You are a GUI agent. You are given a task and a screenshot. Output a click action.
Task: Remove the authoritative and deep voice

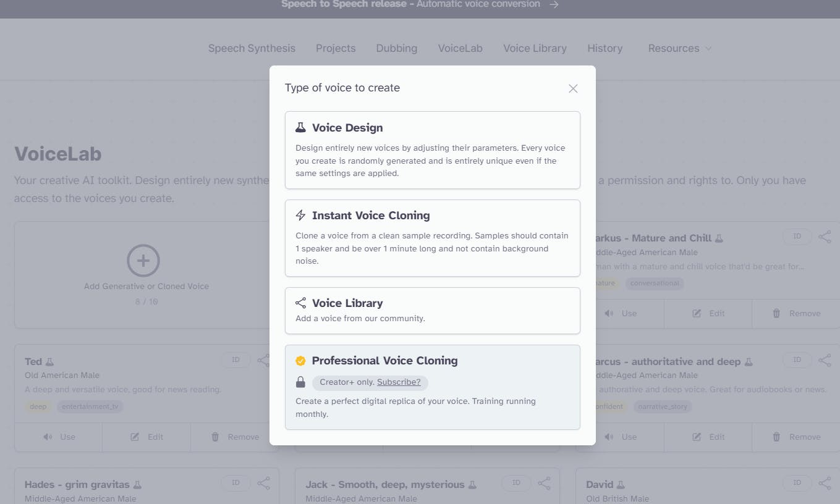click(796, 437)
